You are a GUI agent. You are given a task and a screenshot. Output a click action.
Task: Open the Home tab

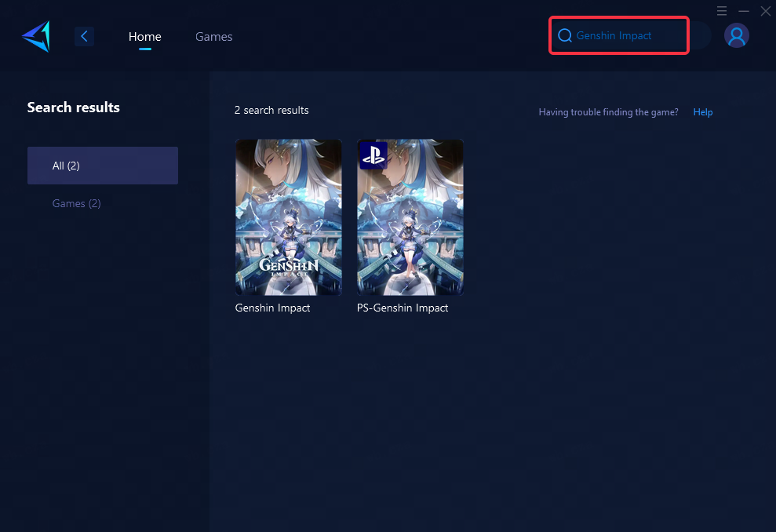(144, 37)
